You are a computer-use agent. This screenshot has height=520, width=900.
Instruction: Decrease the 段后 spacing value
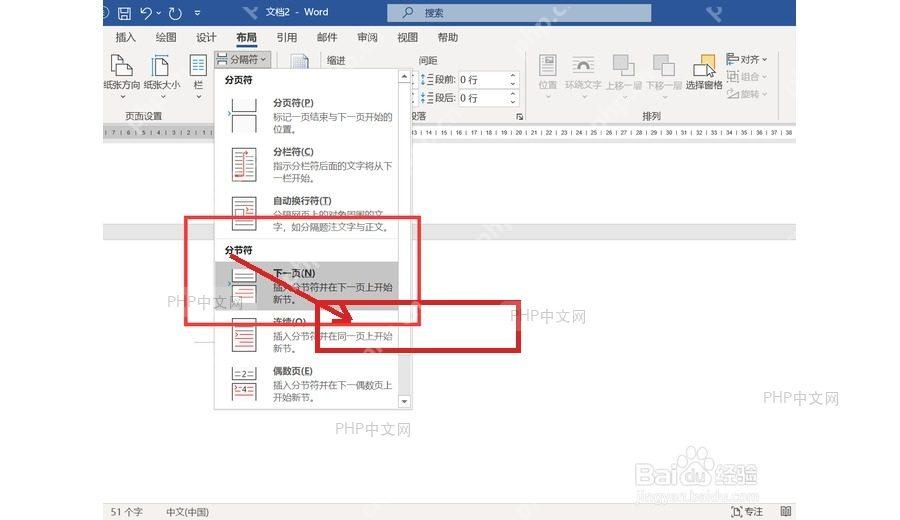pos(513,102)
